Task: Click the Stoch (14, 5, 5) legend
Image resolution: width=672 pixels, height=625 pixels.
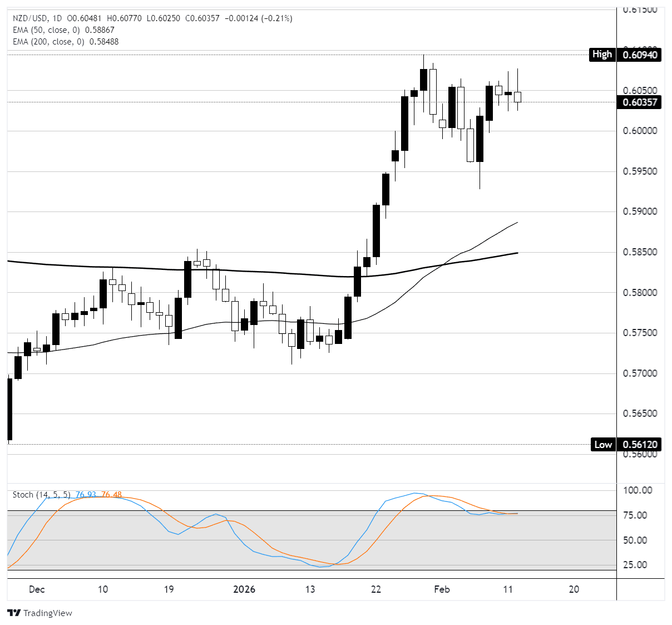Action: pyautogui.click(x=42, y=495)
